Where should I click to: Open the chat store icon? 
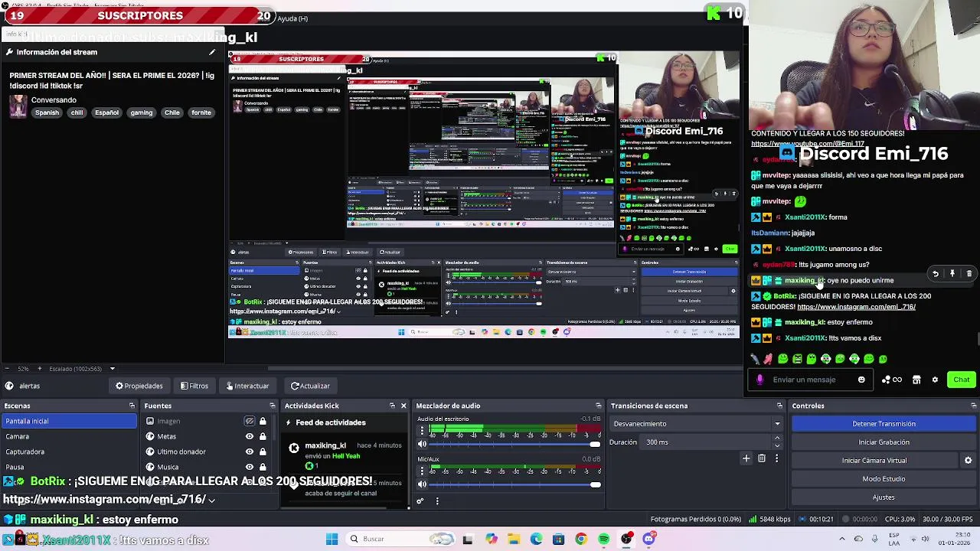coord(916,380)
